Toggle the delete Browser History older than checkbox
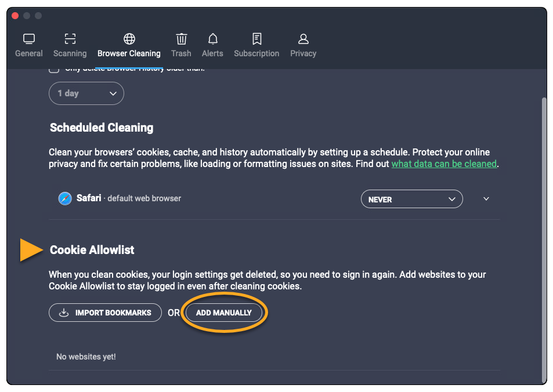This screenshot has width=553, height=392. [54, 69]
